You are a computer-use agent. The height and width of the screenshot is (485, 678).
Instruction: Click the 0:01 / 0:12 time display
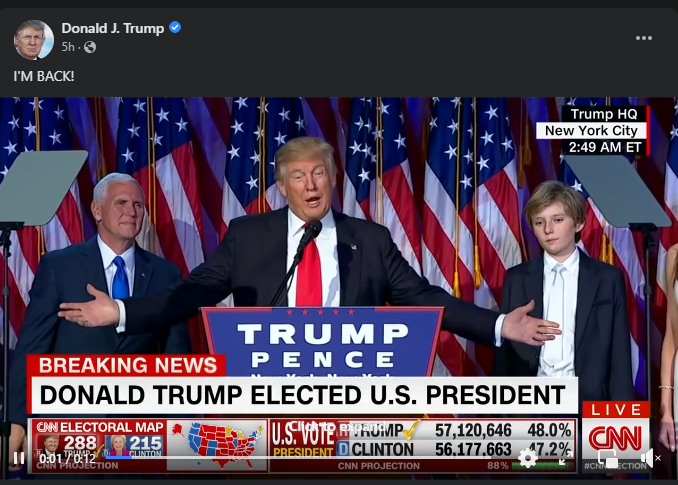[x=67, y=458]
